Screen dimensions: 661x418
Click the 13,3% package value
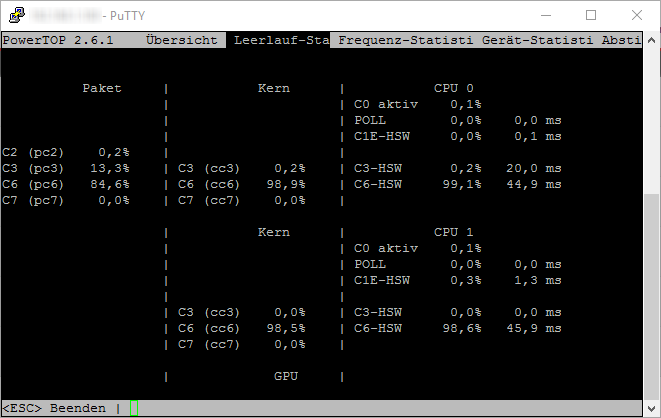tap(110, 168)
